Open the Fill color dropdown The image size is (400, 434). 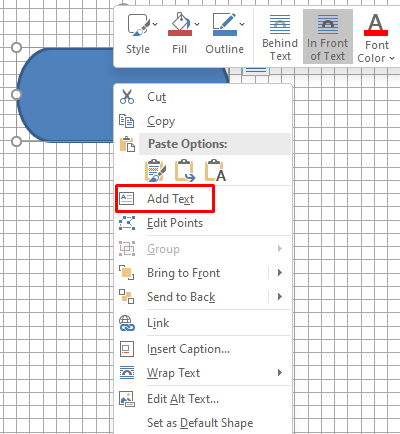coord(197,24)
